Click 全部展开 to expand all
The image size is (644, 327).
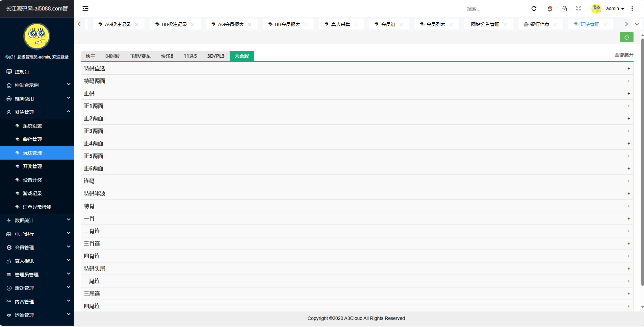(x=624, y=55)
